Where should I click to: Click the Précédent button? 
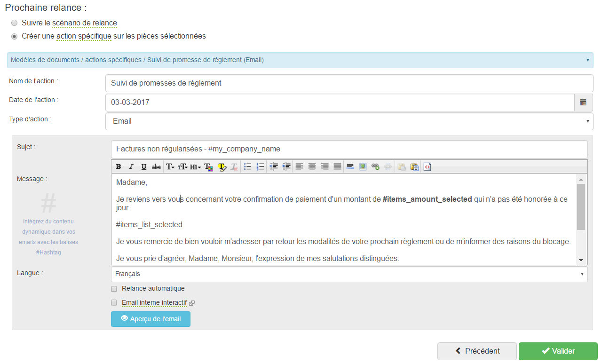477,351
